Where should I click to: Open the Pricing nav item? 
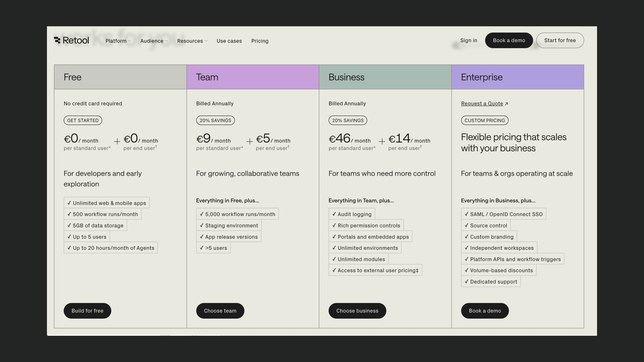coord(260,41)
